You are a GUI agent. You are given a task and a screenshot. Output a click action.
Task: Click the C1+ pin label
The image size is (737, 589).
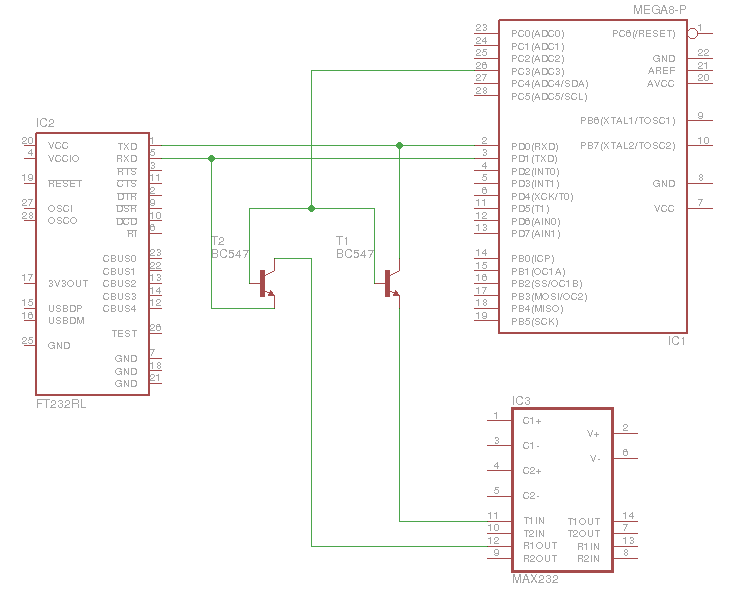(x=532, y=421)
